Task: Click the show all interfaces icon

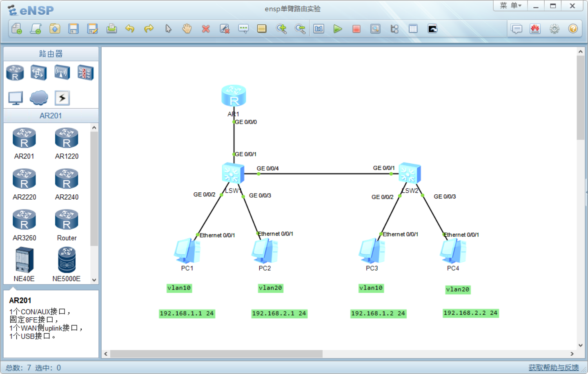Action: click(394, 29)
